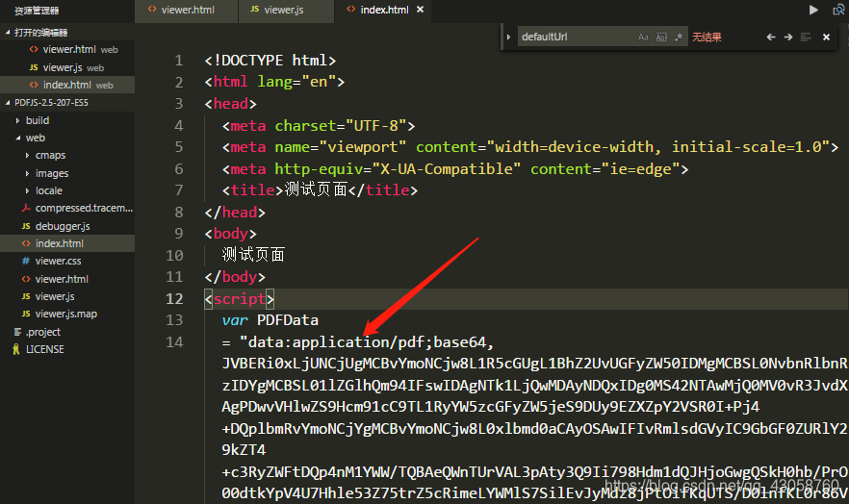
Task: Toggle Match Case (Aa) in find bar
Action: [643, 37]
